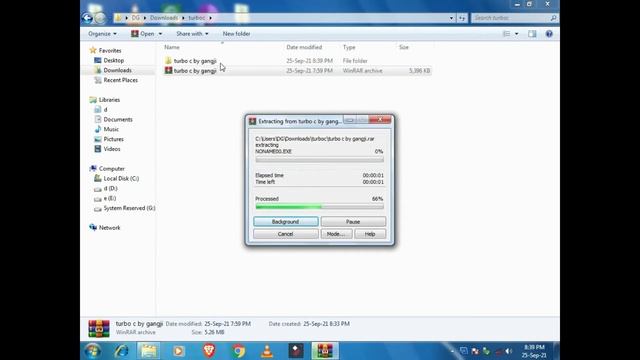Launch Internet Explorer from taskbar
Screen dimensions: 640x360
(121, 351)
